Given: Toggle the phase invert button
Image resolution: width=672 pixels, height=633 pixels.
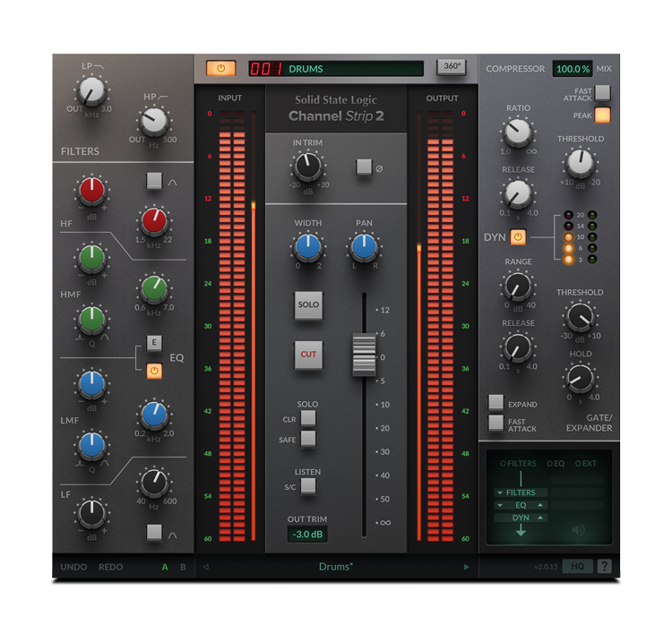Looking at the screenshot, I should (x=364, y=167).
